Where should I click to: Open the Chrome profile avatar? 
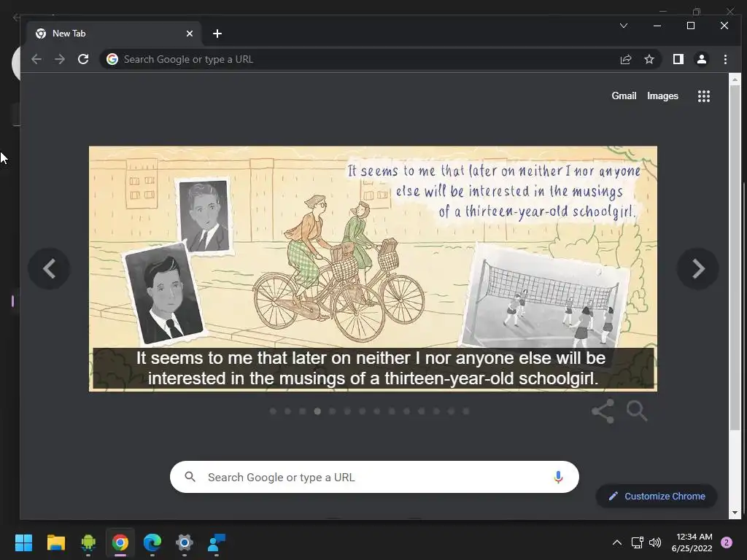(x=702, y=59)
